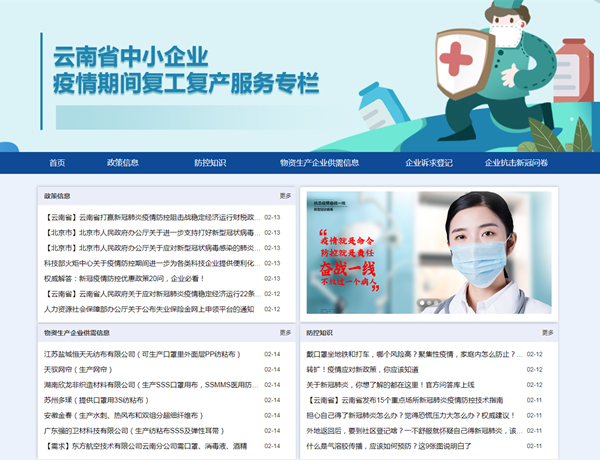Open 企业抗击新冠问卷 navigation item
Screen dimensions: 600x460
[x=516, y=163]
